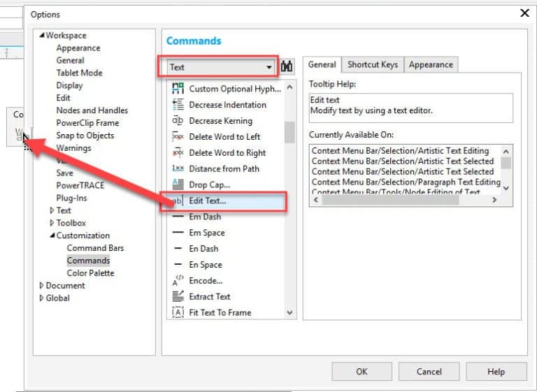Click the Cancel button
This screenshot has height=392, width=537.
point(429,372)
